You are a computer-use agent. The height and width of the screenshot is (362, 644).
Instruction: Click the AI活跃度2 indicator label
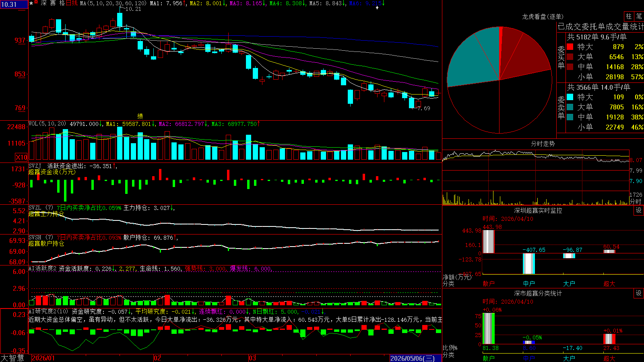43,269
